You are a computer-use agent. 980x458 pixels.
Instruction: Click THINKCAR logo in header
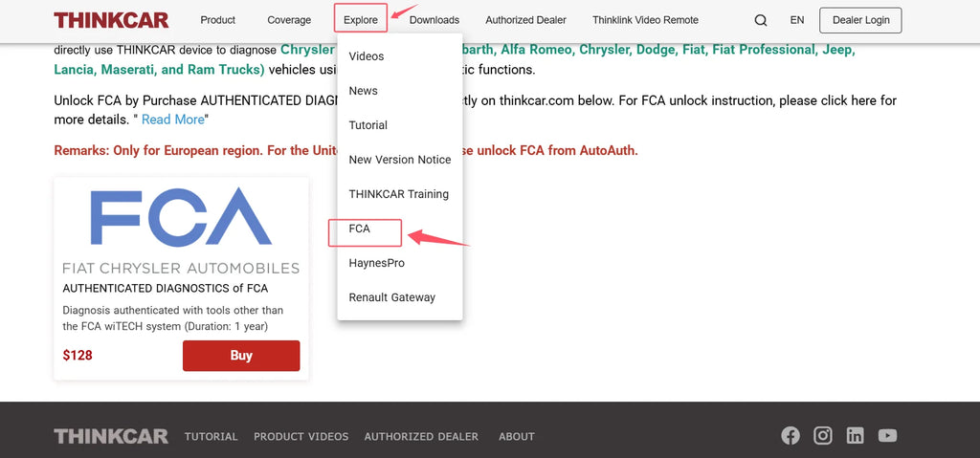pyautogui.click(x=111, y=20)
